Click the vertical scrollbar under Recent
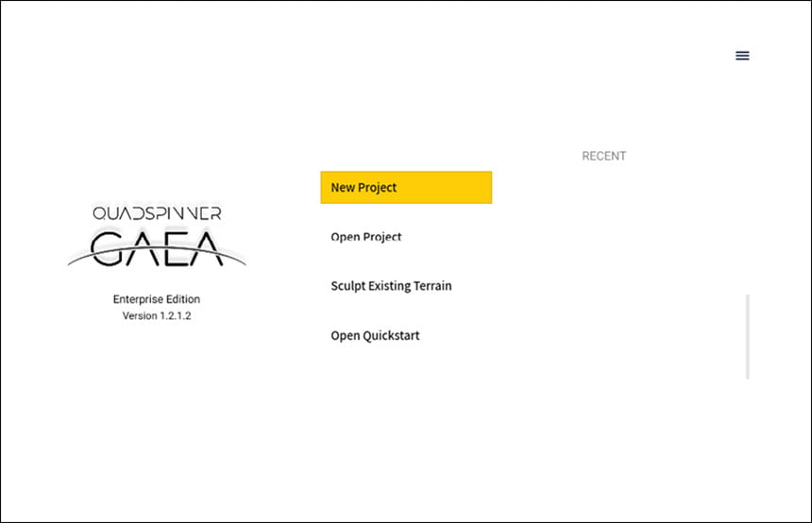812x523 pixels. pyautogui.click(x=747, y=337)
